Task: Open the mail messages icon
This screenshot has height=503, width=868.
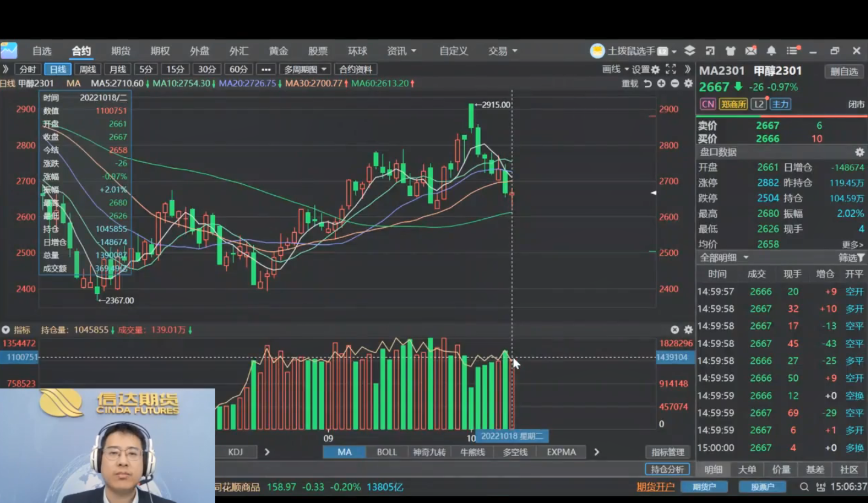Action: point(751,51)
